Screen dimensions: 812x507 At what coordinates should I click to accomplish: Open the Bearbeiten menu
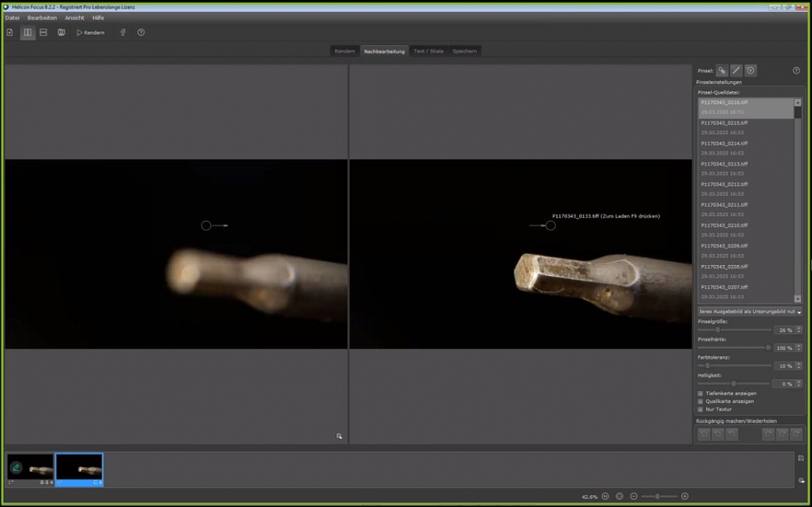[x=42, y=17]
